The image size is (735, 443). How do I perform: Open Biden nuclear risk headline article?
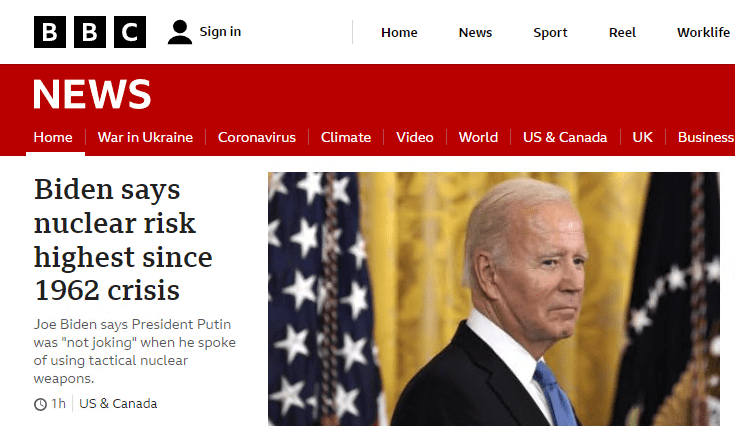pyautogui.click(x=123, y=240)
